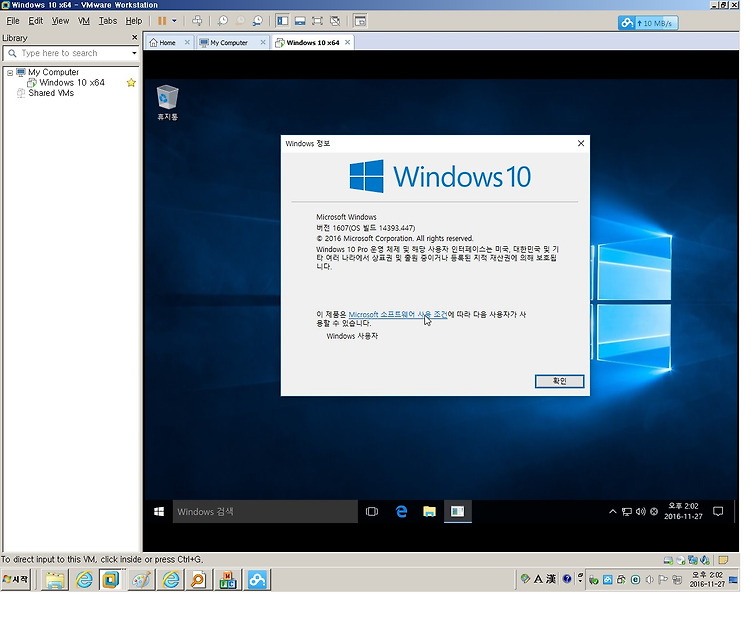Open the library search dropdown arrow
Viewport: 750px width, 634px height.
[134, 53]
